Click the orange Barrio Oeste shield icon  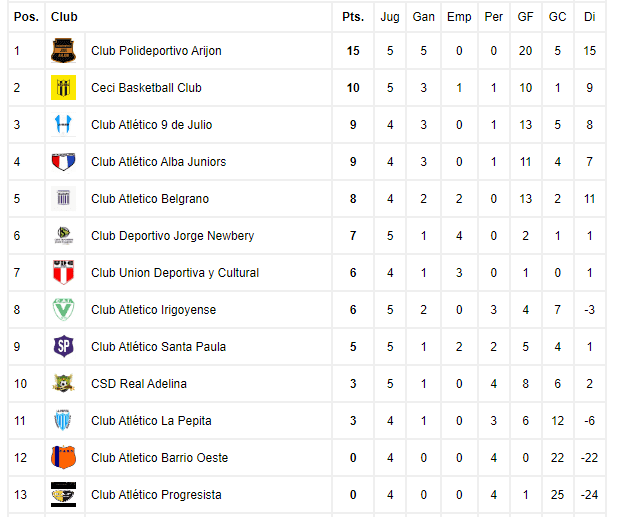coord(63,458)
